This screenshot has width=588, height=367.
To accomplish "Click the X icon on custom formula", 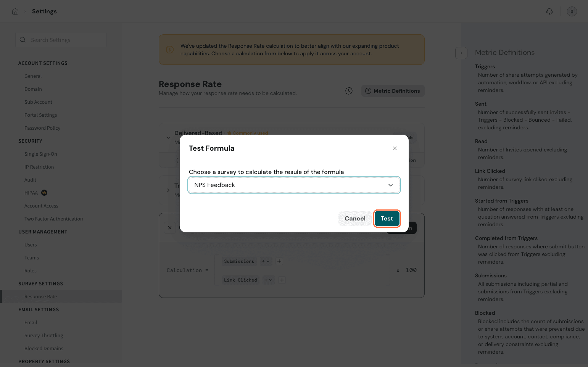I will click(170, 228).
